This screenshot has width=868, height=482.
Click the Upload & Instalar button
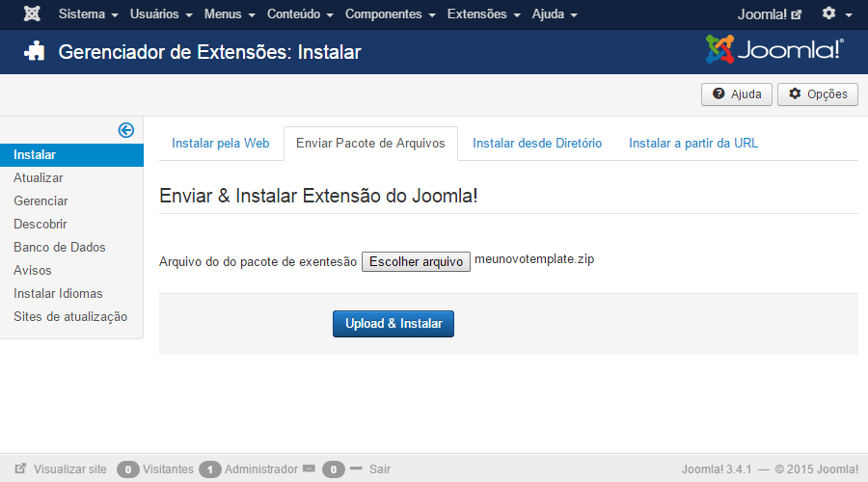pos(393,324)
